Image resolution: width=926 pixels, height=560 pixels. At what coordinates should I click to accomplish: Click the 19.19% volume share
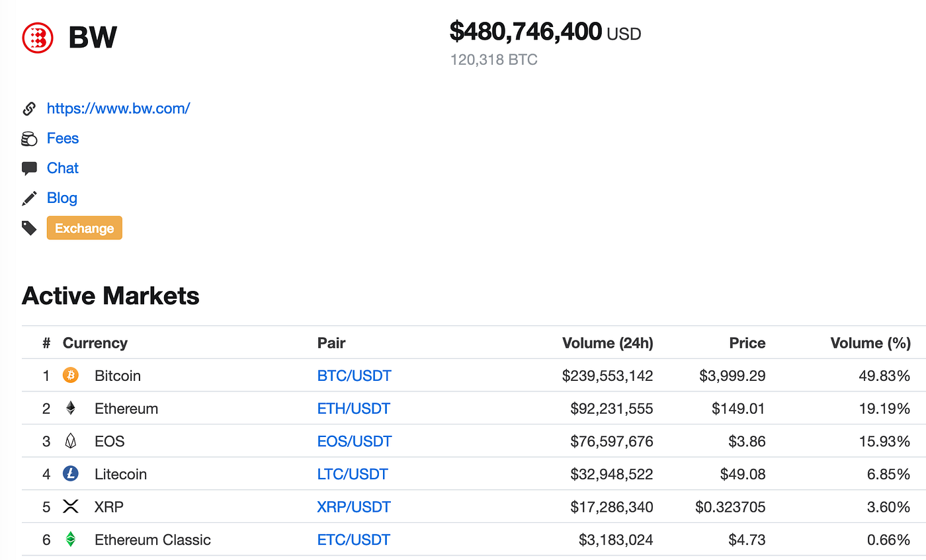pos(886,409)
